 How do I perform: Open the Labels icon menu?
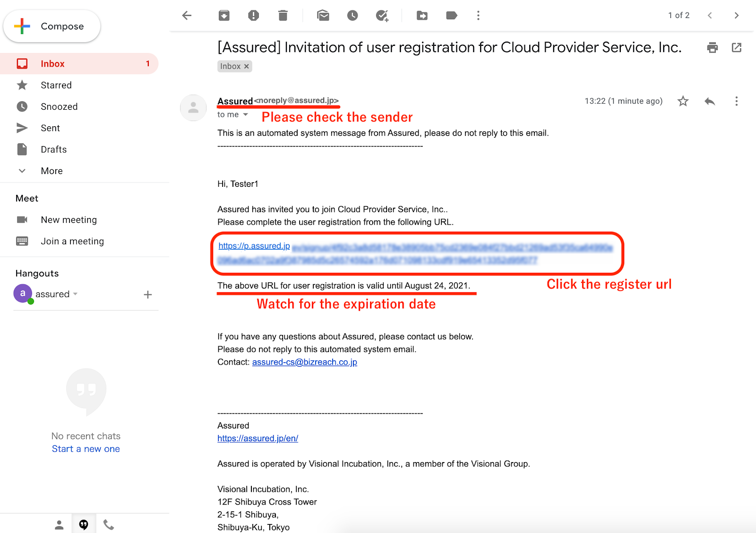coord(451,16)
